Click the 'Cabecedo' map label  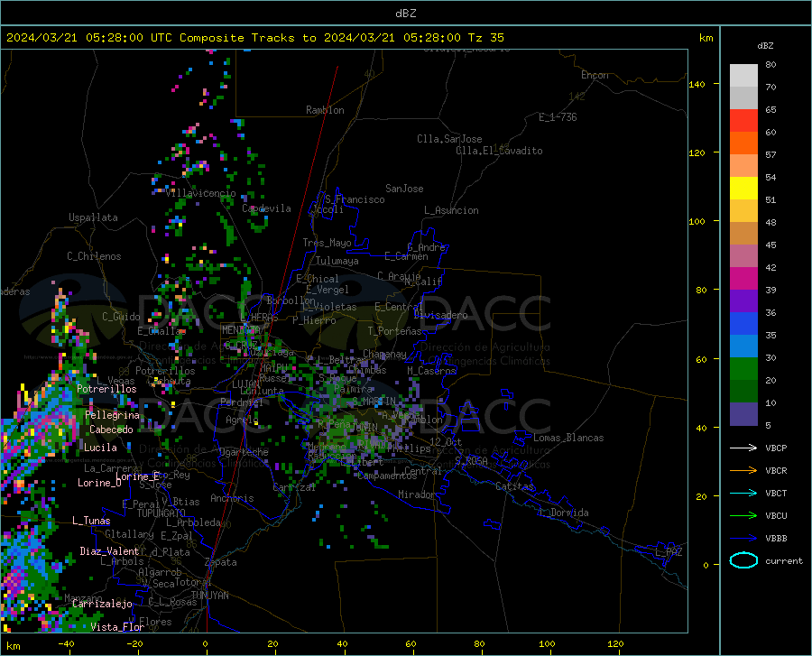111,430
